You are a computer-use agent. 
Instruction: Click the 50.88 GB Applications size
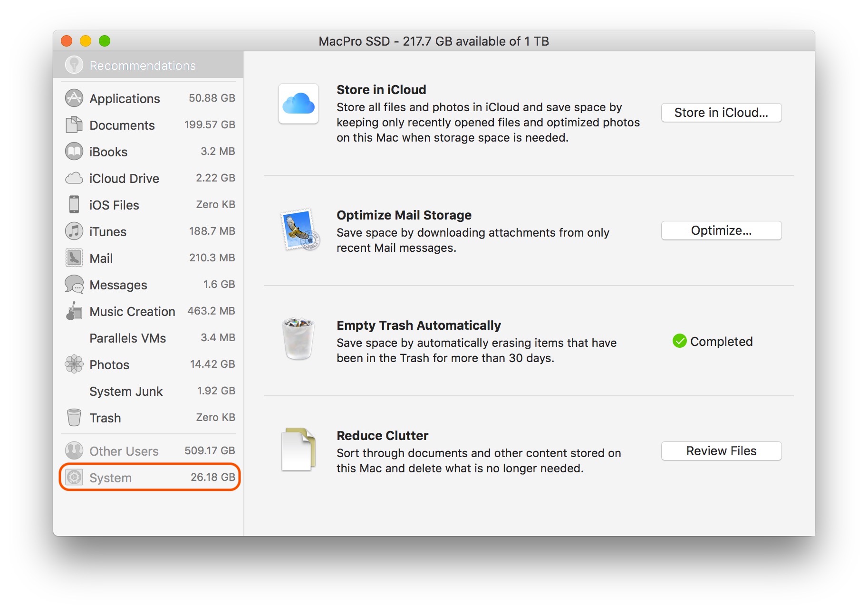212,98
